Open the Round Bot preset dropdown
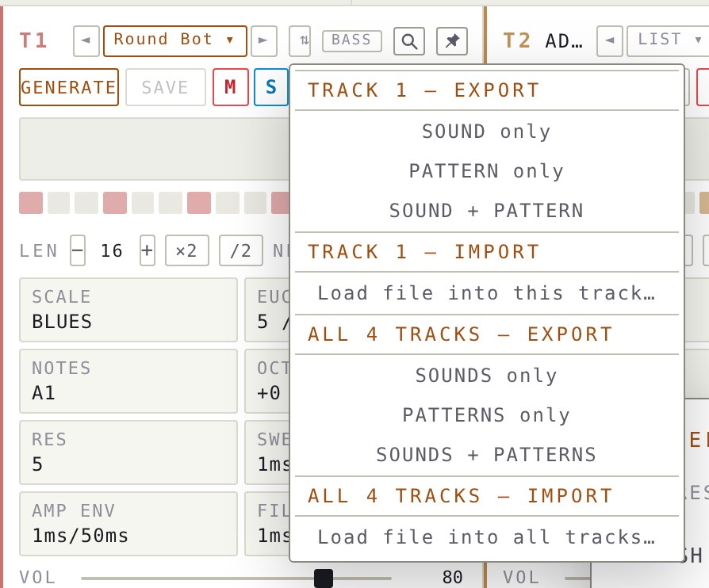This screenshot has width=709, height=588. [x=175, y=41]
